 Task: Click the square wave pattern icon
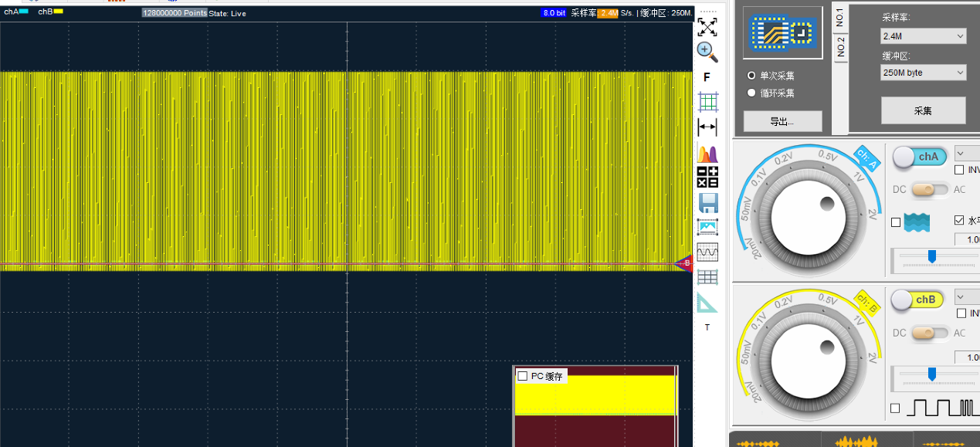pos(944,408)
